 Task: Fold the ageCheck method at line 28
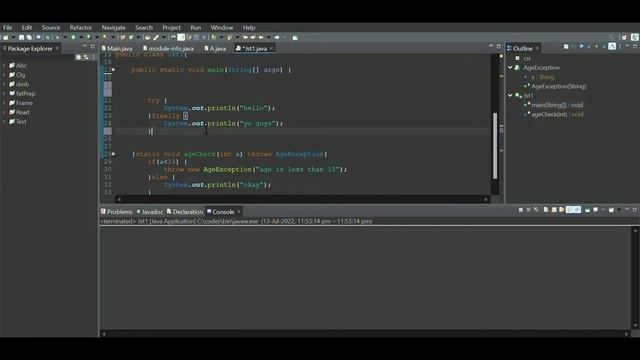point(113,154)
